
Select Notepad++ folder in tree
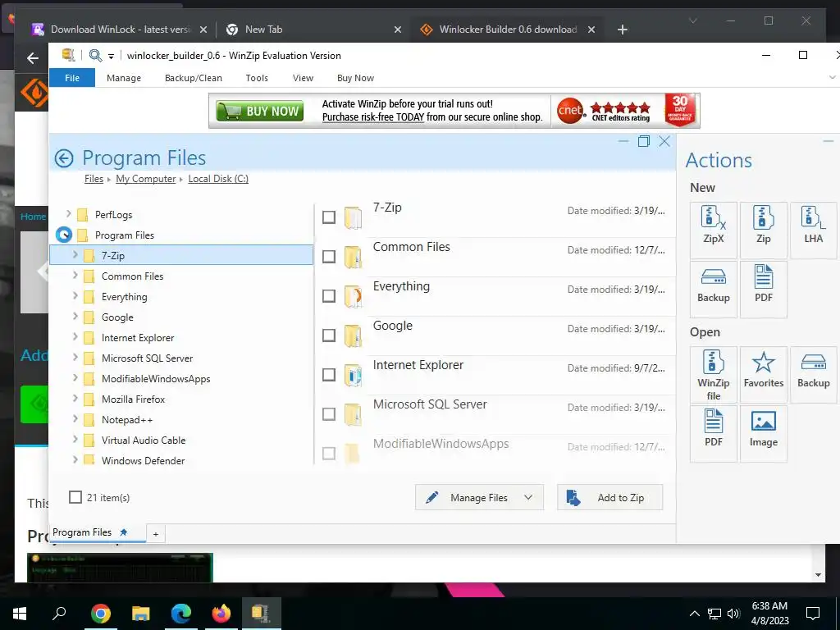127,419
